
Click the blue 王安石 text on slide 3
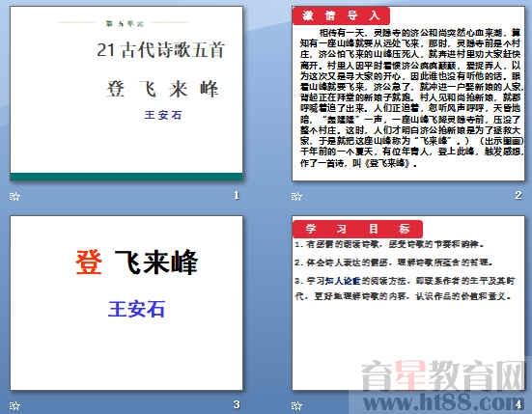[x=136, y=309]
